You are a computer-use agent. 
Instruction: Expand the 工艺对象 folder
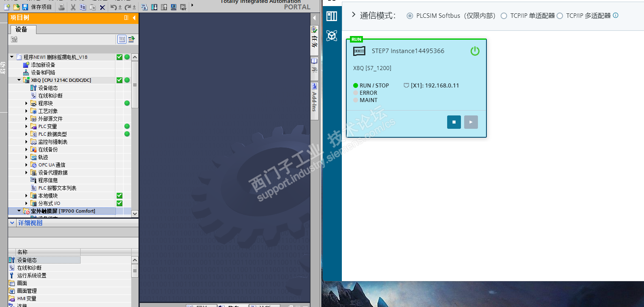26,111
